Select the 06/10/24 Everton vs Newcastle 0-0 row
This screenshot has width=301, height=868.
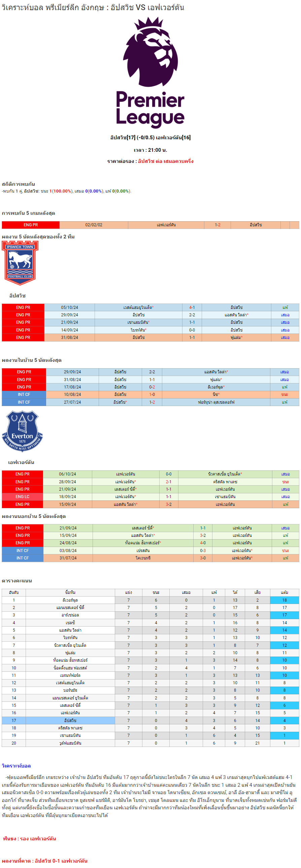pos(150,474)
